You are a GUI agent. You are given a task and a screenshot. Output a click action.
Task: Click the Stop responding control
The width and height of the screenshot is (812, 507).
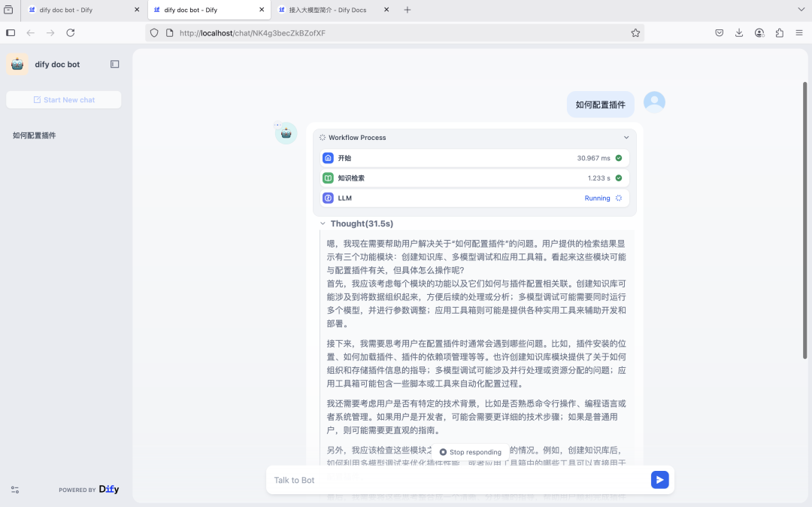pos(470,452)
